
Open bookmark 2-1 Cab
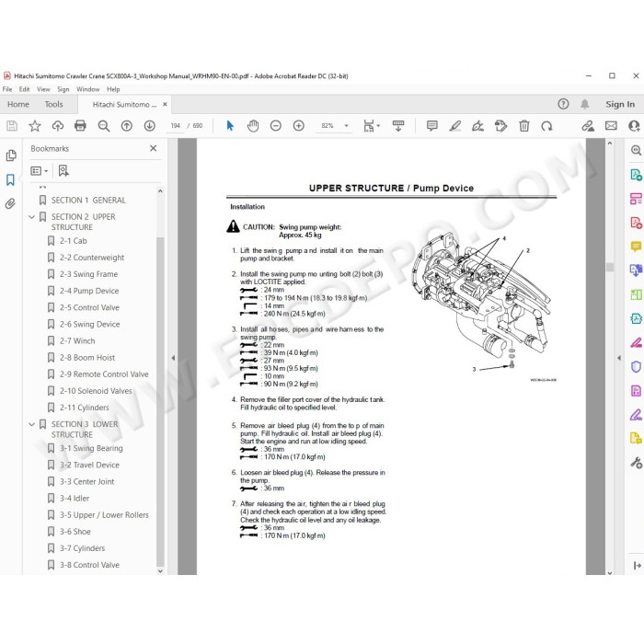coord(73,241)
